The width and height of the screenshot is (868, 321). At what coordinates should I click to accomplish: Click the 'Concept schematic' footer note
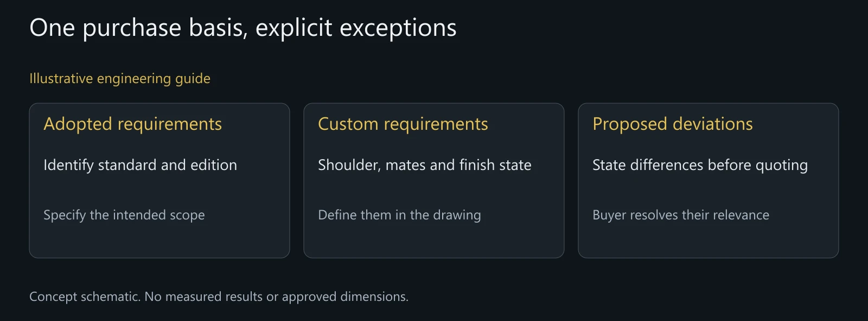pos(219,297)
